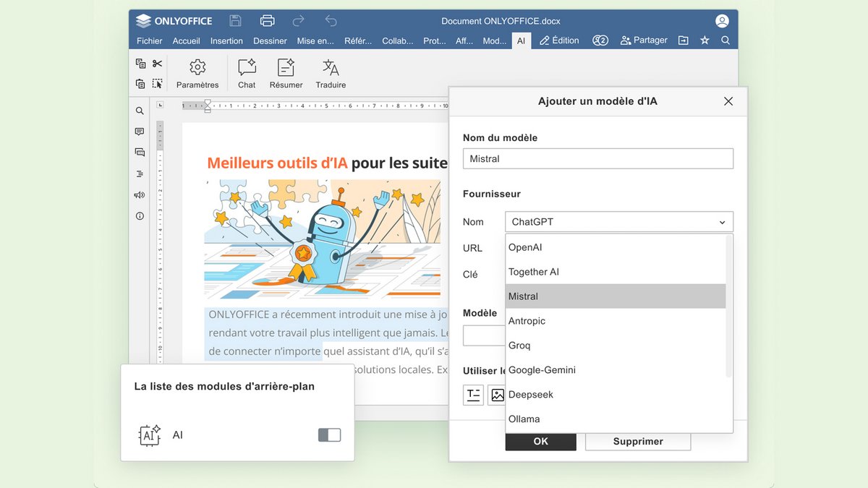The image size is (868, 488).
Task: Open AI Paramètres settings
Action: (197, 74)
